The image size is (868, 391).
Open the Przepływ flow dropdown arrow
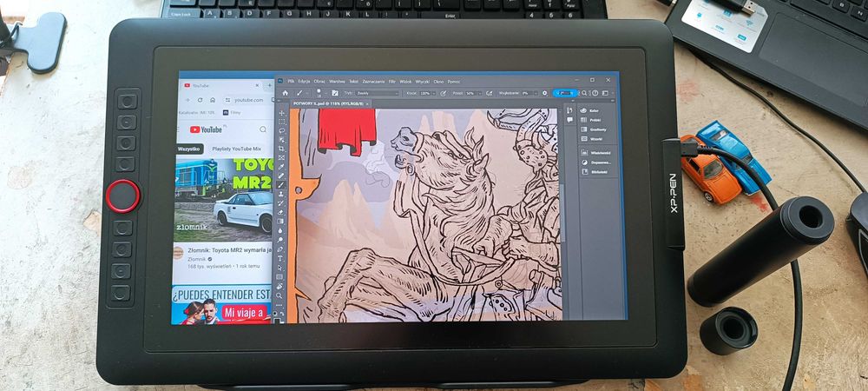pyautogui.click(x=480, y=93)
